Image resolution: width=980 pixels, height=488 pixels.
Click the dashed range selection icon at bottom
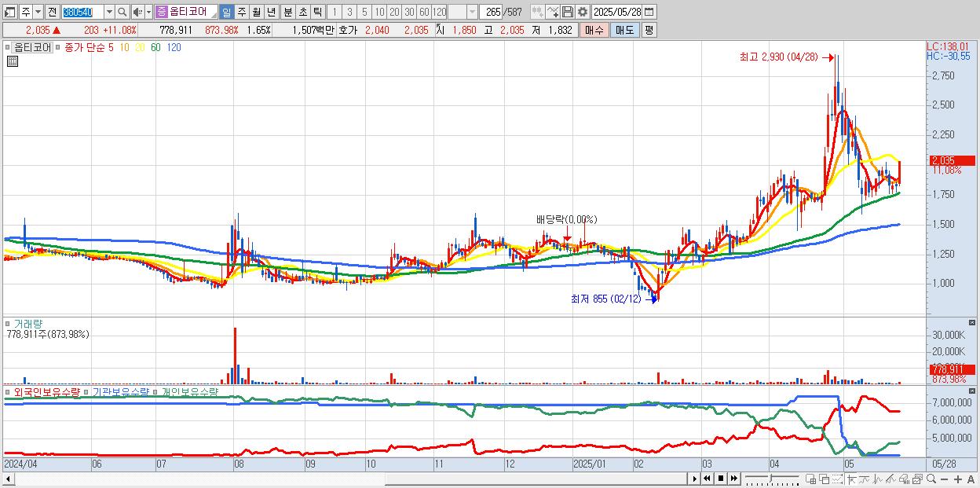coord(837,479)
